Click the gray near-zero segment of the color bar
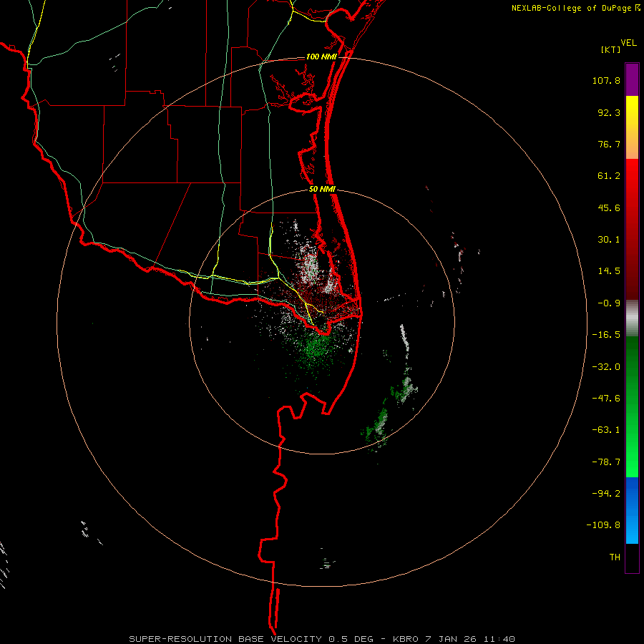The image size is (644, 644). tap(632, 318)
